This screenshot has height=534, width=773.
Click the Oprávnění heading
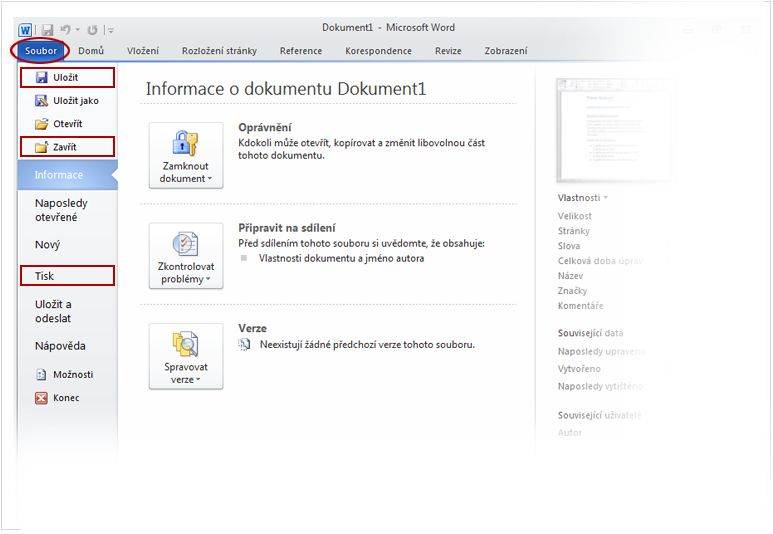click(265, 127)
